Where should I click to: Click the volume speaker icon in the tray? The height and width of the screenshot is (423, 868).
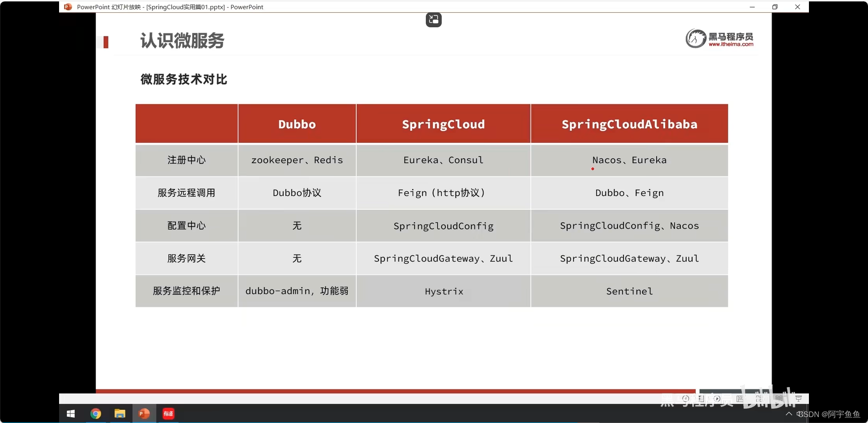(799, 414)
